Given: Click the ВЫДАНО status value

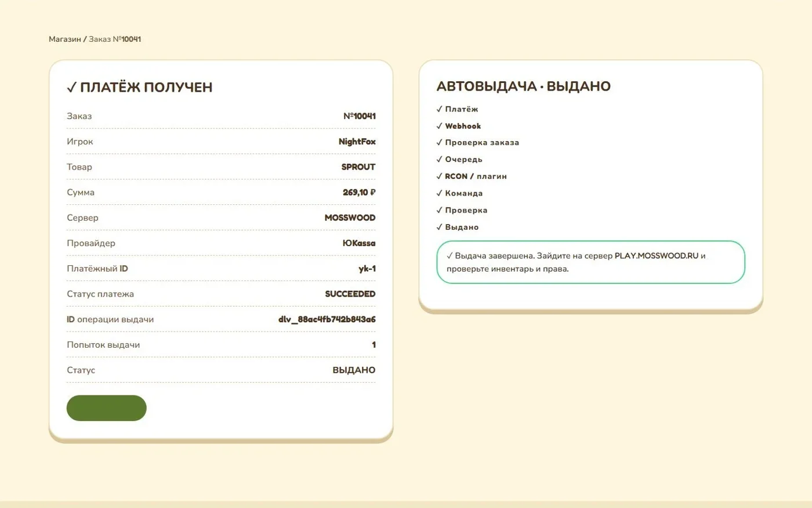Looking at the screenshot, I should point(354,370).
